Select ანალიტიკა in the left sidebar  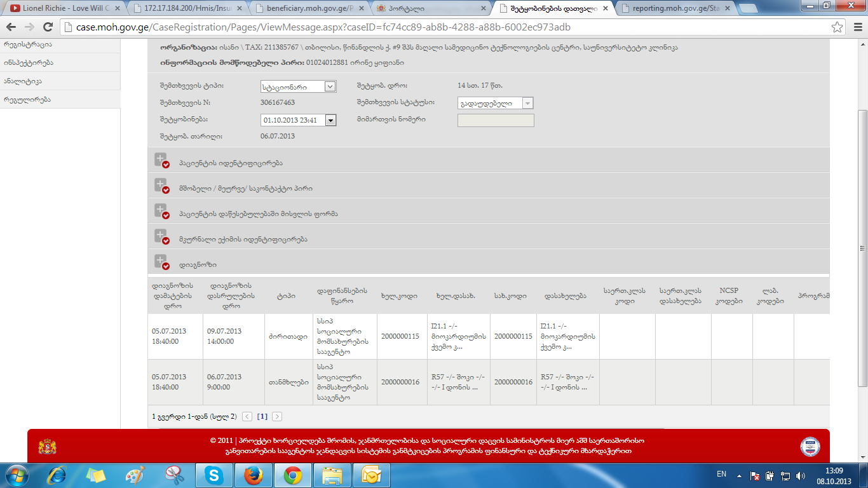23,81
